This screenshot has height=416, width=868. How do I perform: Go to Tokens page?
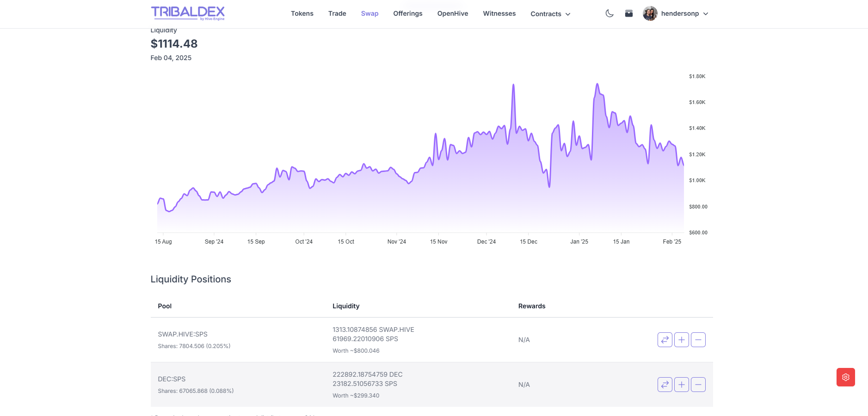[302, 13]
